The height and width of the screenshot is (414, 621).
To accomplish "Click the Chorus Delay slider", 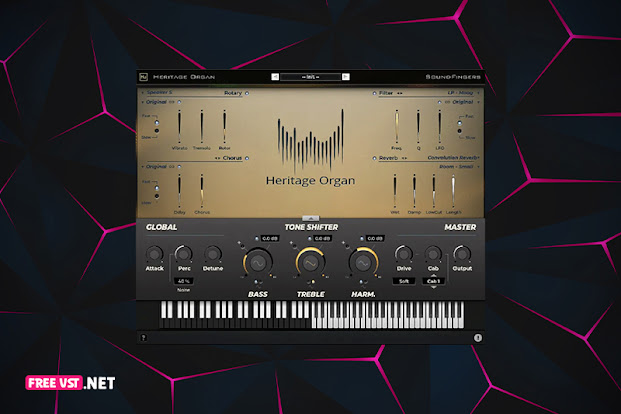I will point(179,191).
